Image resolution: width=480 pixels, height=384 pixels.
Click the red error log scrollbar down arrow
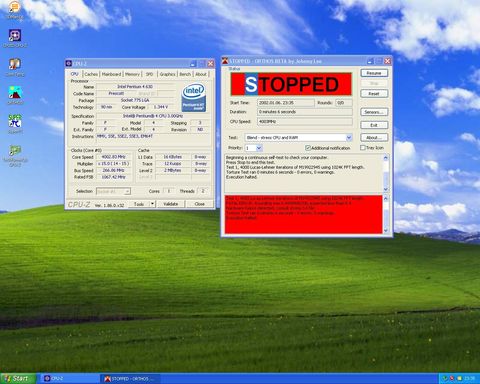pos(386,230)
